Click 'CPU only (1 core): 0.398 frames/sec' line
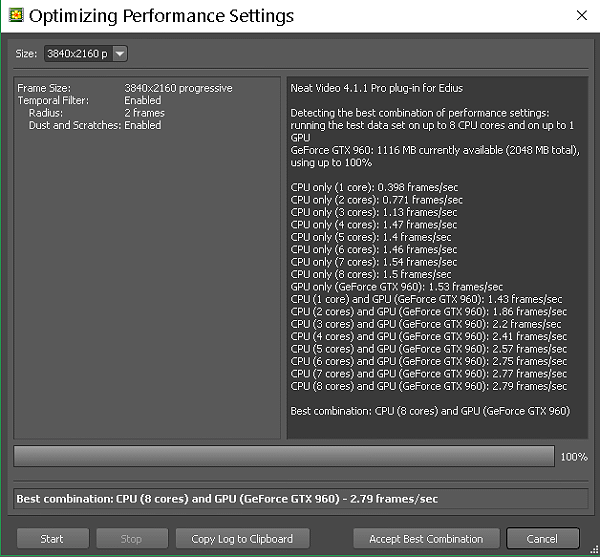The height and width of the screenshot is (557, 600). click(x=374, y=187)
